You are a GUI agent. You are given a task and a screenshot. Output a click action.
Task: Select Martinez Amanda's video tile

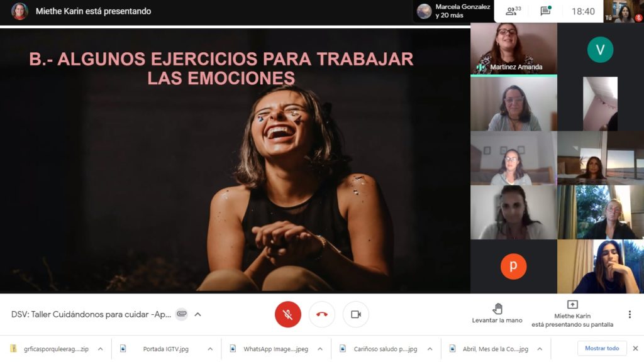[x=513, y=49]
